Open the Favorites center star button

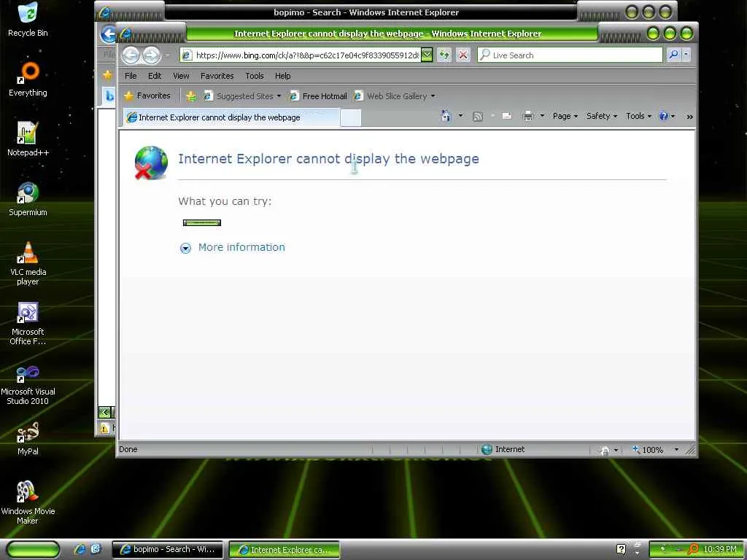(x=147, y=96)
